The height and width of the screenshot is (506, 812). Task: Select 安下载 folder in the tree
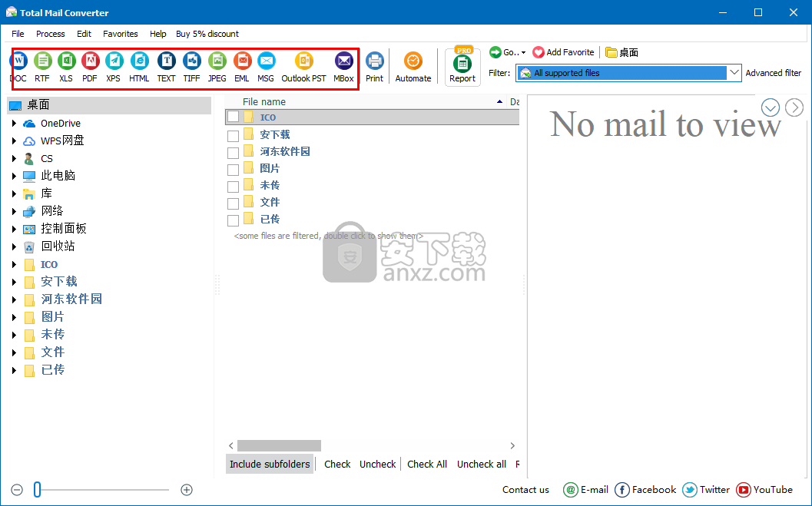59,282
